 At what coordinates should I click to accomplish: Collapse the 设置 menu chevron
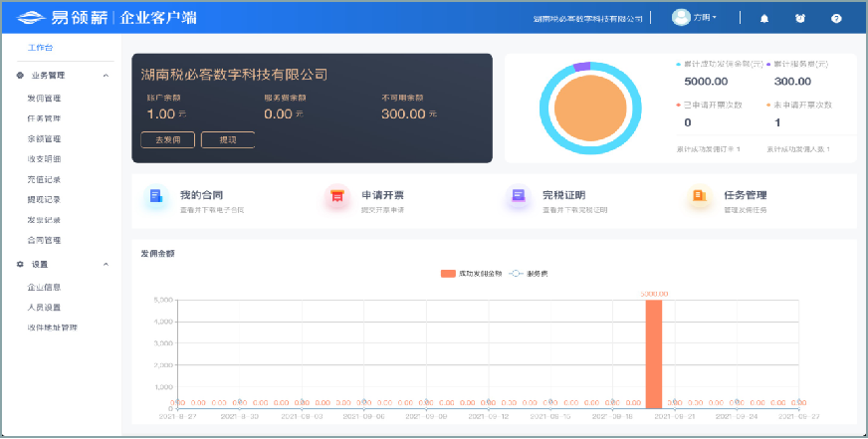[x=106, y=265]
